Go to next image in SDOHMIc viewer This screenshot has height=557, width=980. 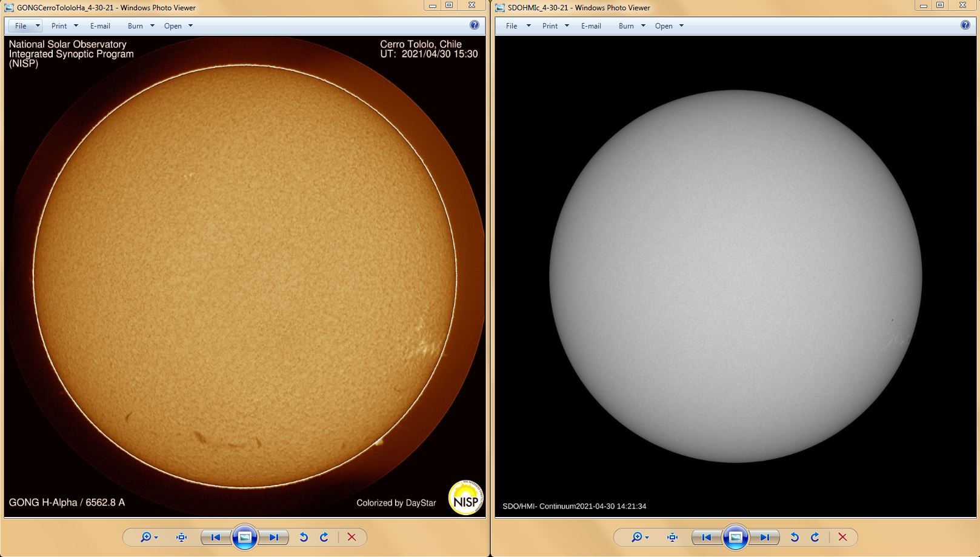tap(764, 537)
